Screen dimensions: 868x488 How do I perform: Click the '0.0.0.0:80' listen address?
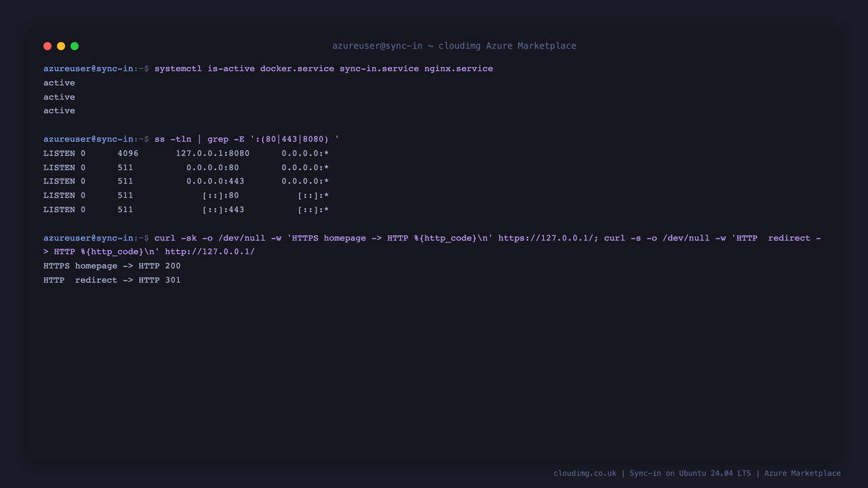tap(212, 167)
